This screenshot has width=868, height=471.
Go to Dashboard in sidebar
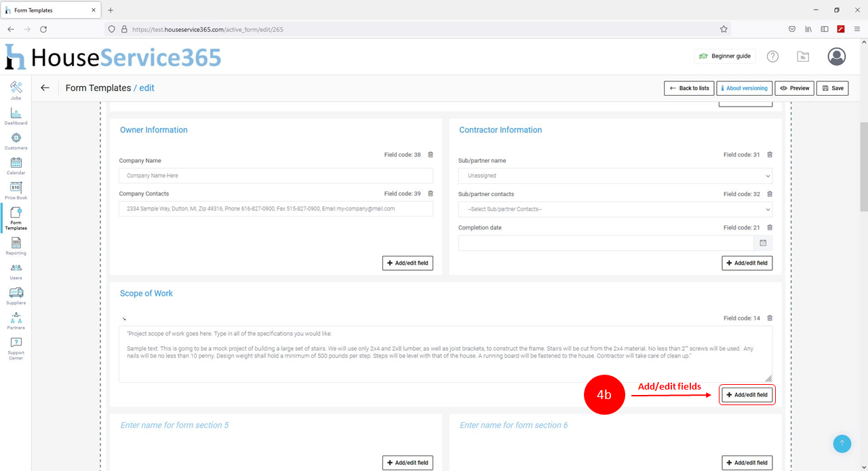(16, 115)
